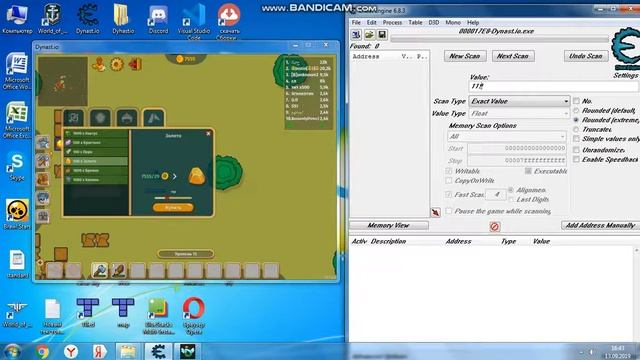Open the process list icon in Cheat Engine

coord(356,35)
